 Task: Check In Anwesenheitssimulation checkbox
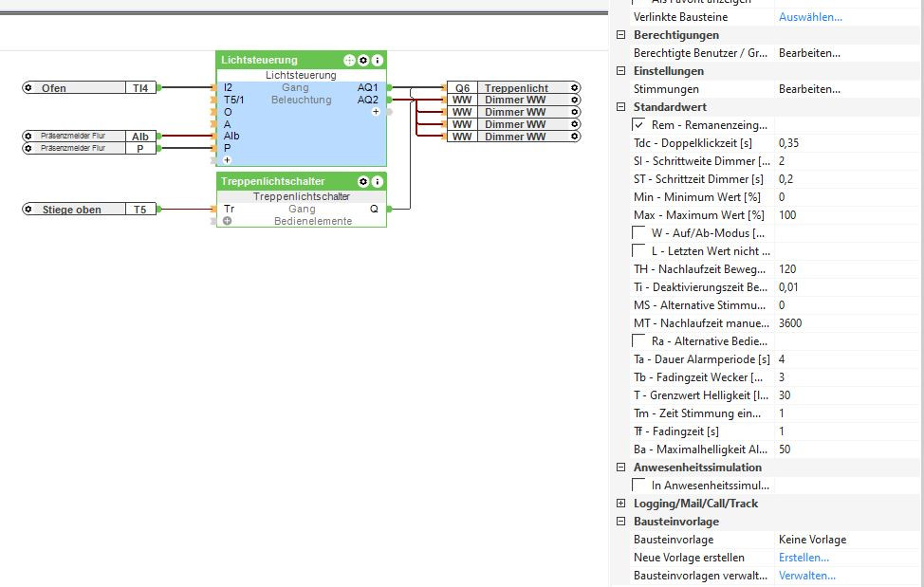[x=638, y=486]
